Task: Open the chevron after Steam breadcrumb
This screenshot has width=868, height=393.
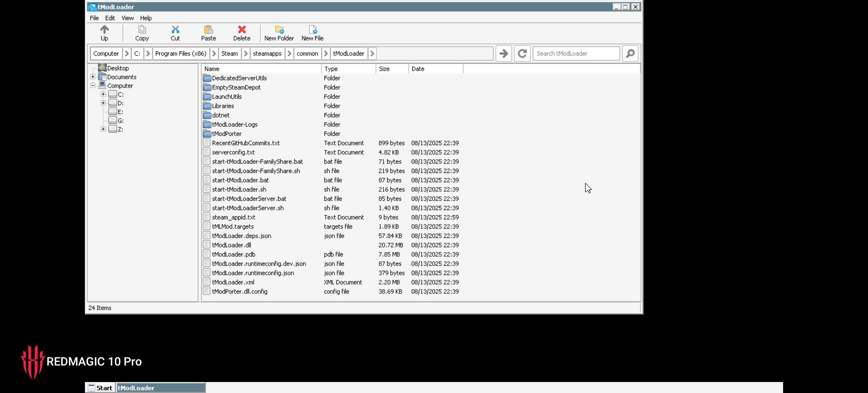Action: coord(246,53)
